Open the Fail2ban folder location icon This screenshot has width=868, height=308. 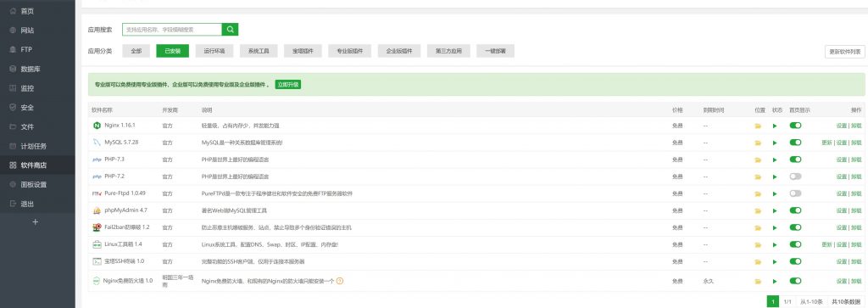(x=758, y=227)
